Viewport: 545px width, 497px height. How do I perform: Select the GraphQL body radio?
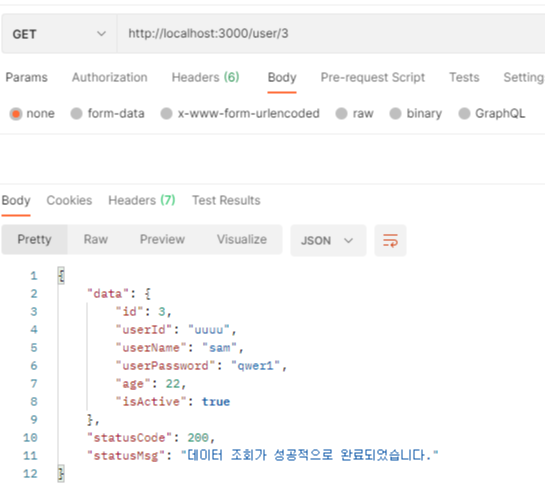coord(464,114)
